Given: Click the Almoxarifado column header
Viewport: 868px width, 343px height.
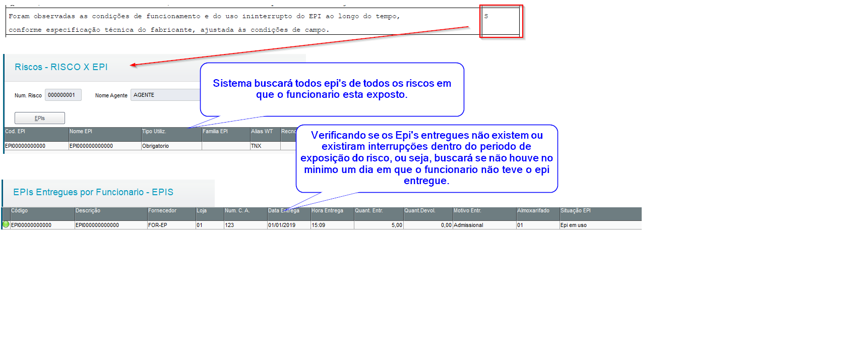Looking at the screenshot, I should click(x=538, y=214).
